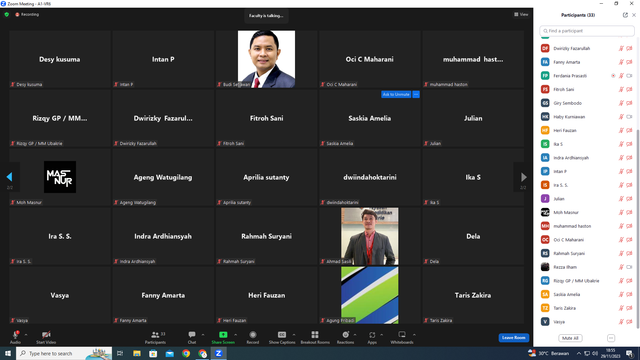
Task: Click Saskia Amelia avatar in participants list
Action: pos(545,294)
